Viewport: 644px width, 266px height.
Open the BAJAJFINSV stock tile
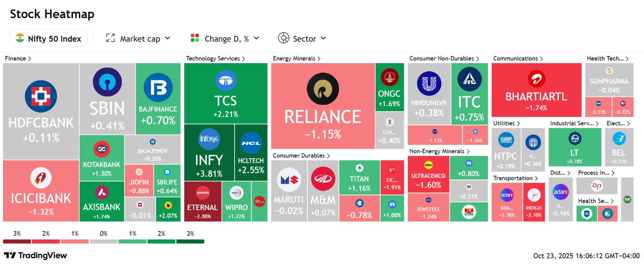(x=153, y=149)
